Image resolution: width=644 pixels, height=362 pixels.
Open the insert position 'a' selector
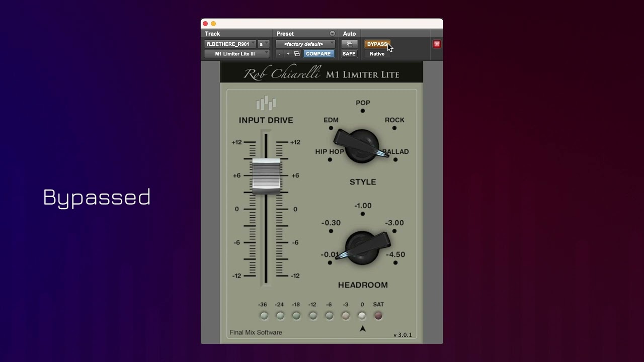[264, 44]
